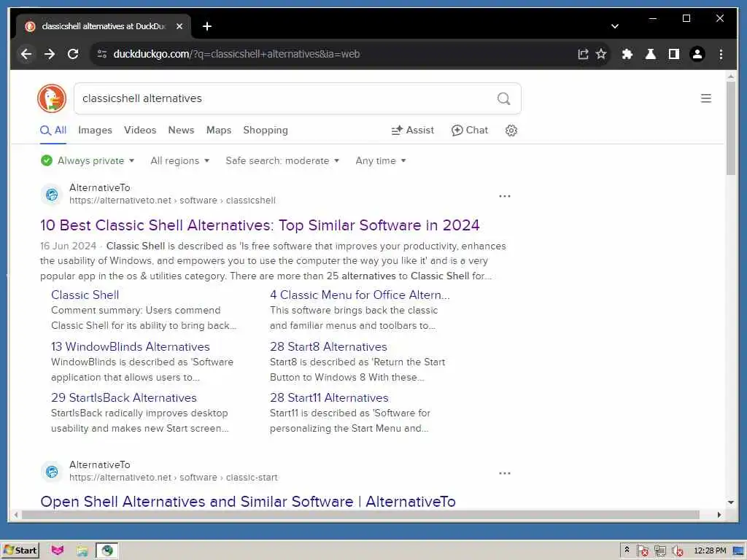Open the Chrome three-dot menu
The height and width of the screenshot is (560, 747).
click(721, 54)
